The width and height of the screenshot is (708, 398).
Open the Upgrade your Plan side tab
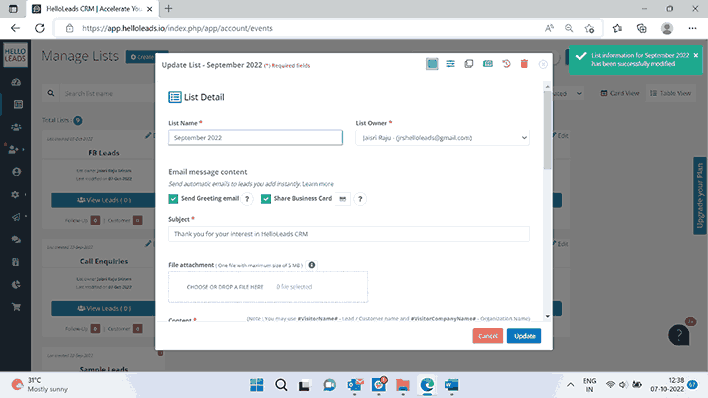[x=700, y=196]
